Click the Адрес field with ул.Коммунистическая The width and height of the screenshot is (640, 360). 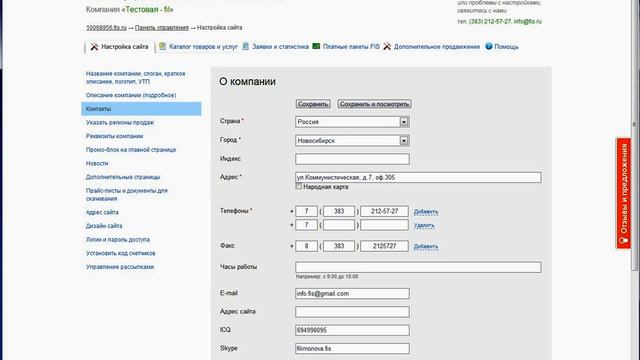(x=418, y=177)
